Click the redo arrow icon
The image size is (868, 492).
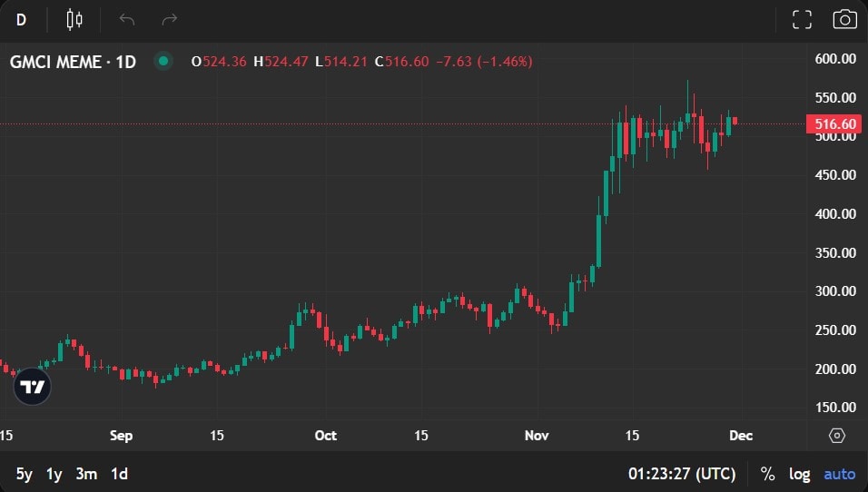pos(169,19)
